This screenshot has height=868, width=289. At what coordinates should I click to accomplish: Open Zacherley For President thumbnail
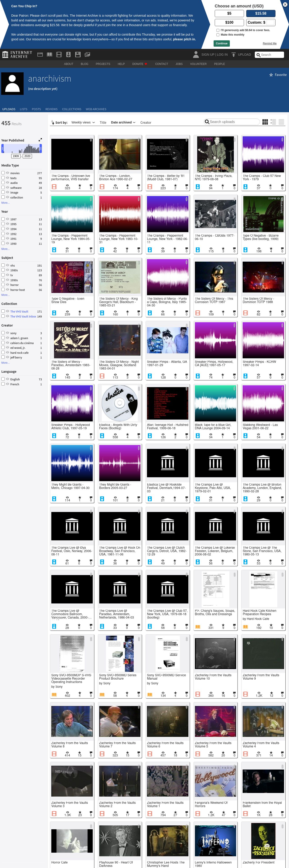click(263, 841)
